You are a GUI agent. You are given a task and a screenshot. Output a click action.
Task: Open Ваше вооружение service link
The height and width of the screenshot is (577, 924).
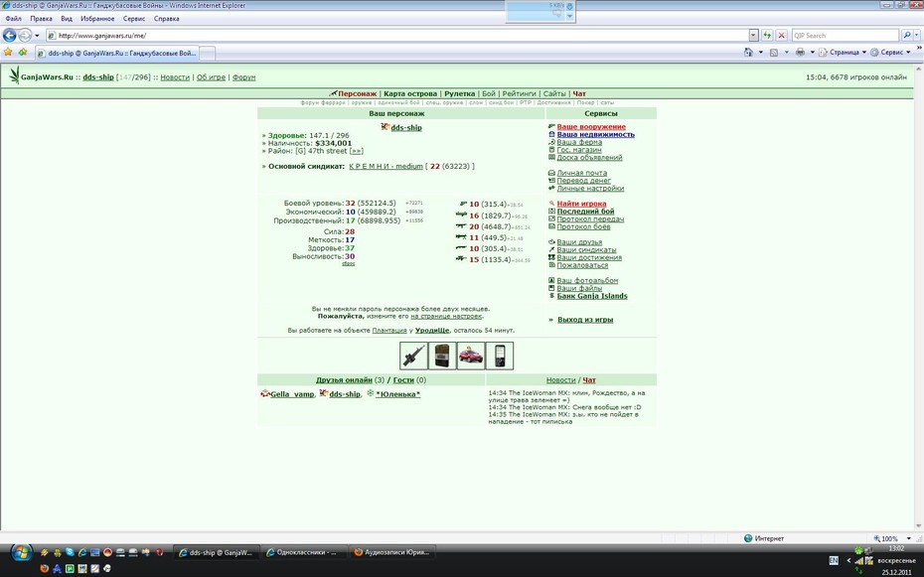(x=591, y=126)
